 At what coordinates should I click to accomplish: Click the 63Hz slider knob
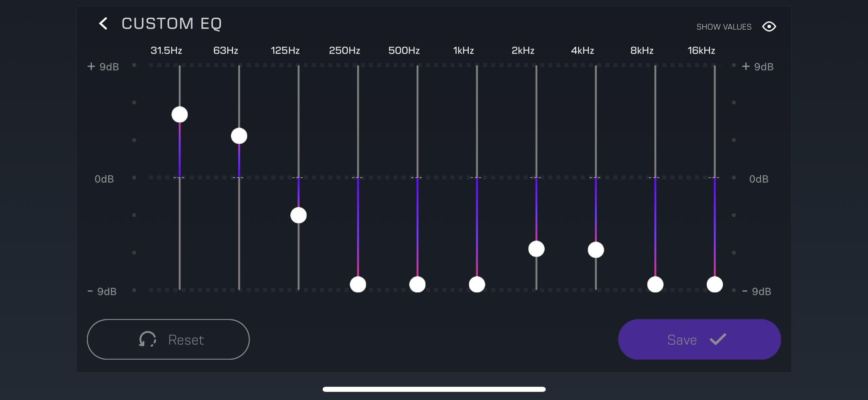tap(239, 136)
